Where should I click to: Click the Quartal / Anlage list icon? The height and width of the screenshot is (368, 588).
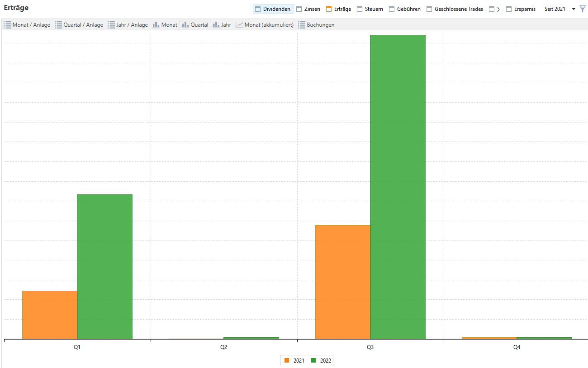pyautogui.click(x=58, y=25)
